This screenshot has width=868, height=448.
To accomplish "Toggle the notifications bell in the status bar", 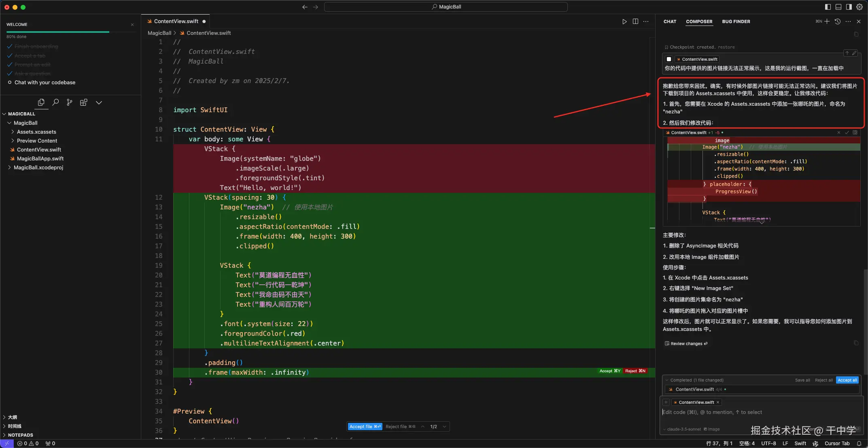I will pos(859,444).
